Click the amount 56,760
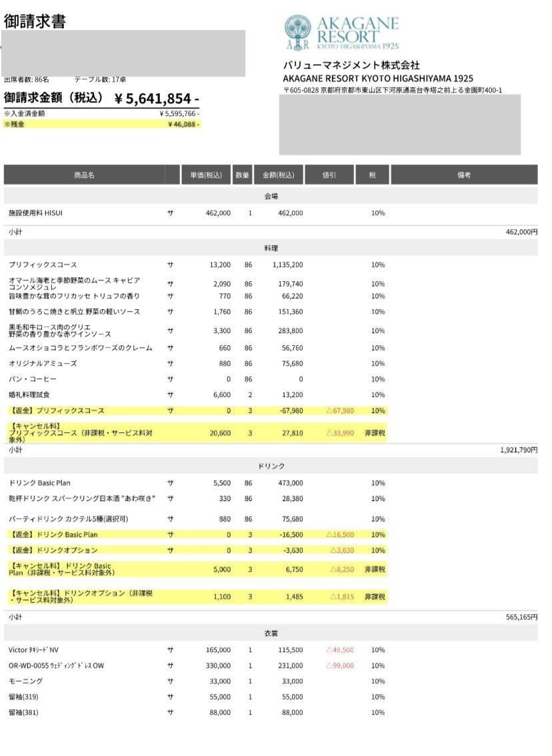Screen dimensions: 552x756 click(x=293, y=348)
